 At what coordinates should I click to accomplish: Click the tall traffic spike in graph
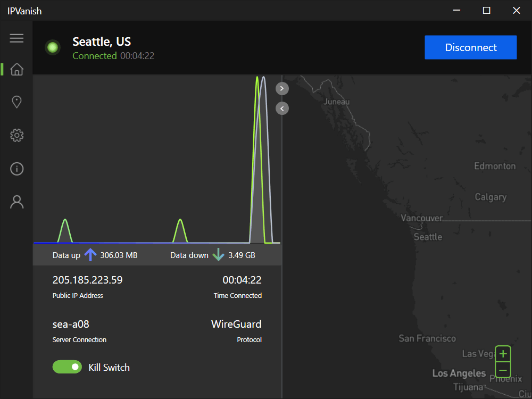click(261, 160)
